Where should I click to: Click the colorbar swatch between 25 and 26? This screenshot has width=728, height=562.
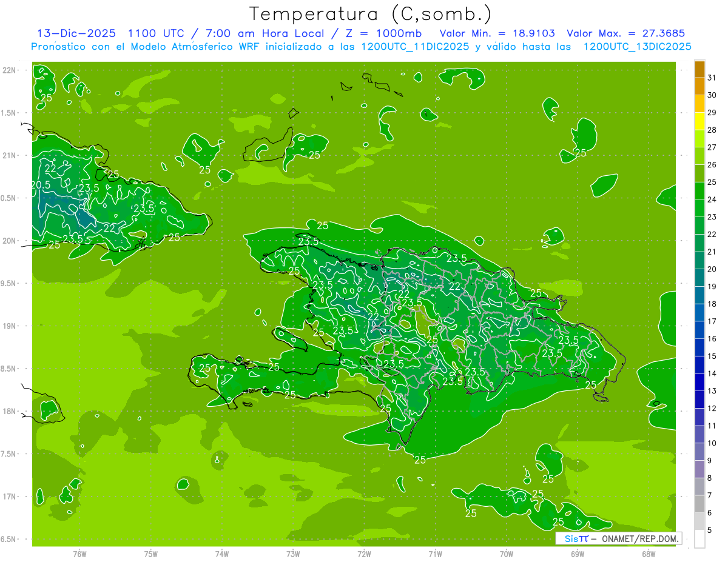pos(699,173)
